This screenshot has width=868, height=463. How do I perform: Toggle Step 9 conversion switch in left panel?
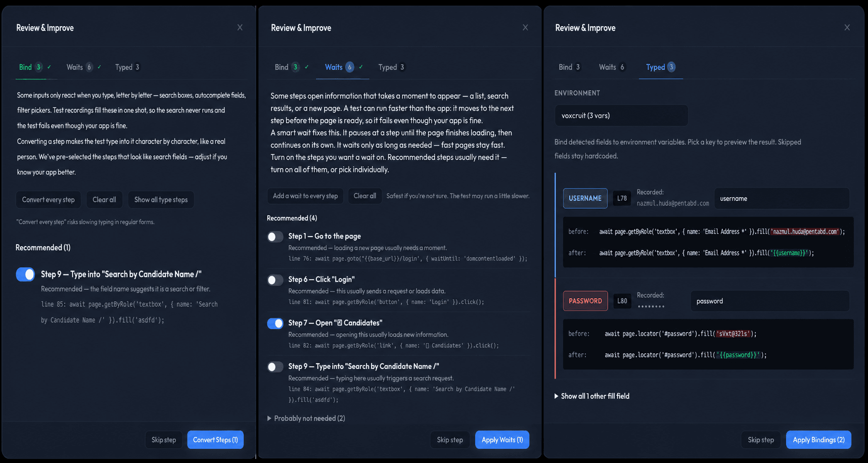25,274
